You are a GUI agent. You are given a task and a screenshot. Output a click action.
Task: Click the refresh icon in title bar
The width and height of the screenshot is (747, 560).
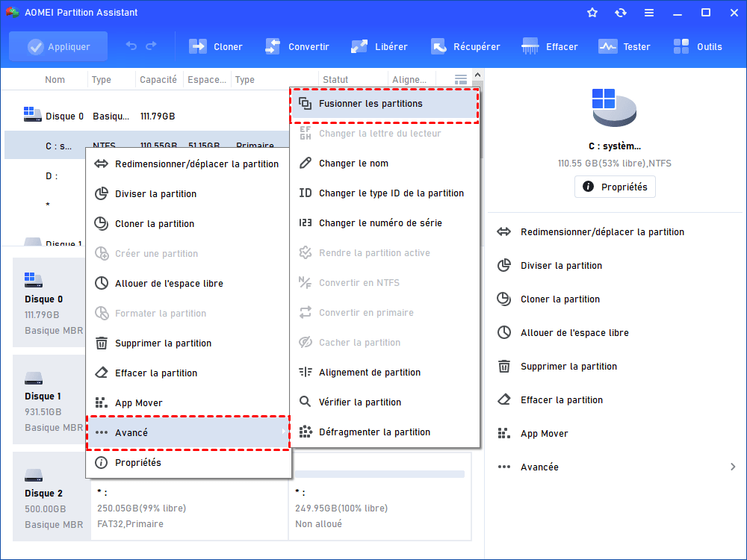[620, 13]
